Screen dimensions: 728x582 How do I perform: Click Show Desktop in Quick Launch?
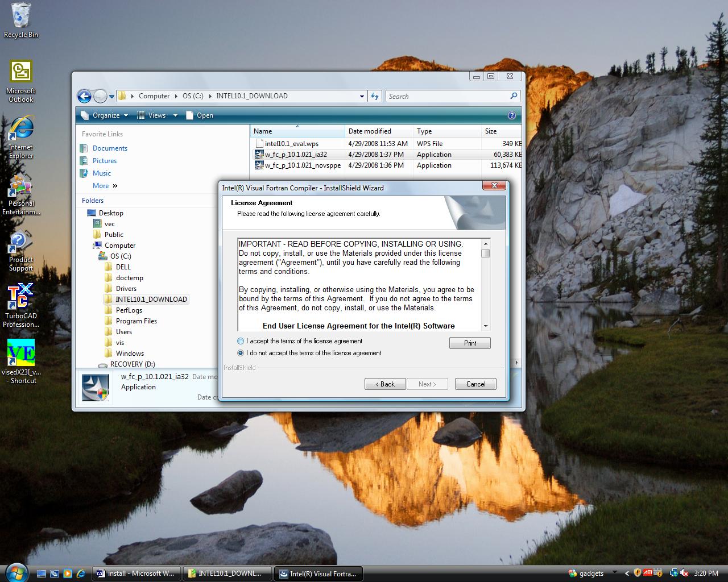click(42, 573)
